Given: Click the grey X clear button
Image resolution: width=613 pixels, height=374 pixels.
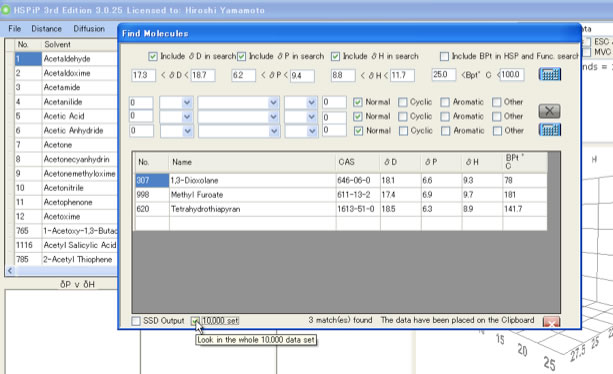Looking at the screenshot, I should point(549,111).
